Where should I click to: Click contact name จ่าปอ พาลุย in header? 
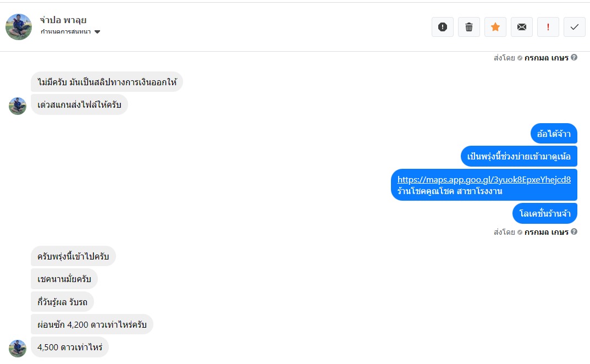(63, 20)
